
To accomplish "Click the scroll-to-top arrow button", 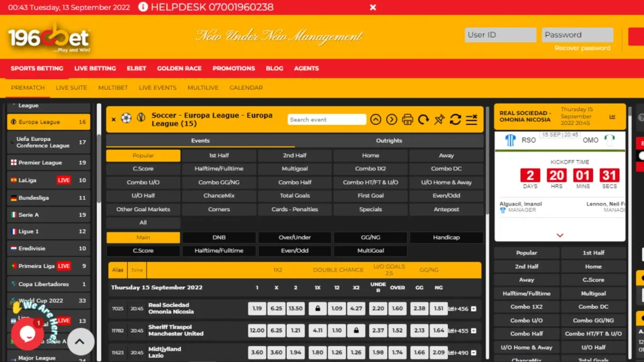I will click(x=80, y=341).
